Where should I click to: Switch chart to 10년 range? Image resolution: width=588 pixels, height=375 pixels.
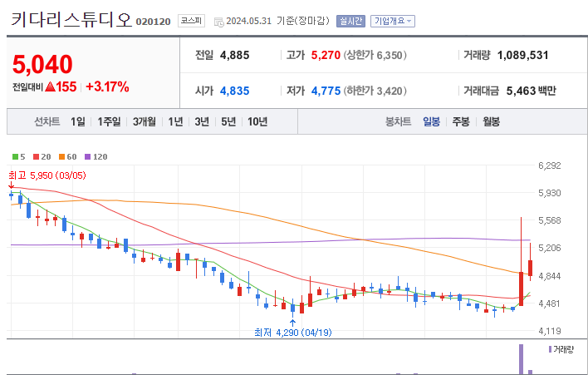(x=257, y=121)
